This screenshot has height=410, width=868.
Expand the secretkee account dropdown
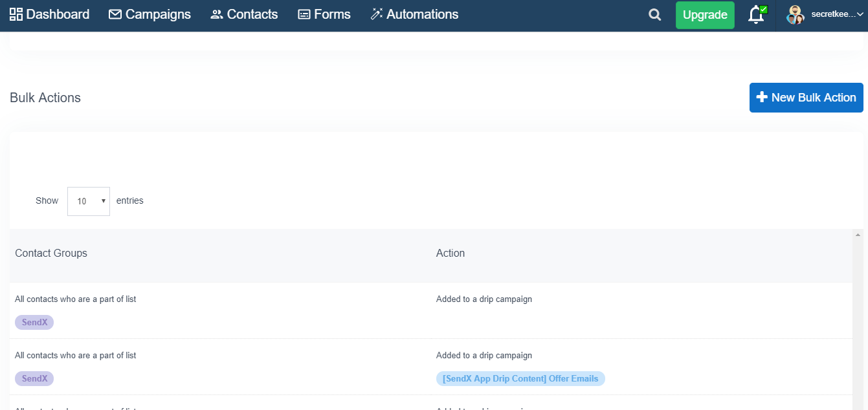[x=836, y=14]
